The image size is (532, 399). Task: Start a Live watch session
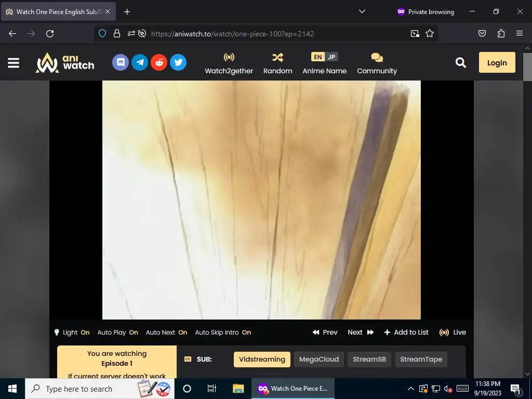click(453, 332)
